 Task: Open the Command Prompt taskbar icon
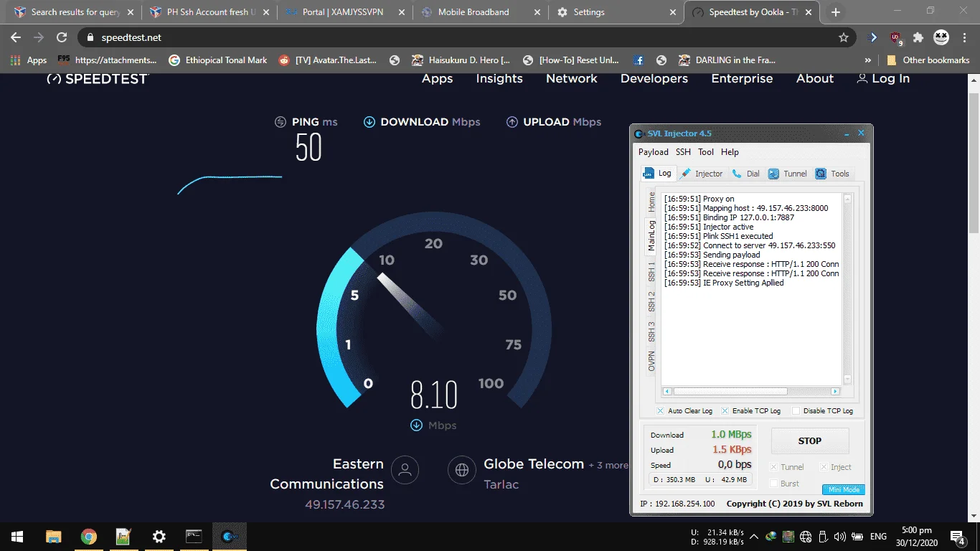click(194, 536)
